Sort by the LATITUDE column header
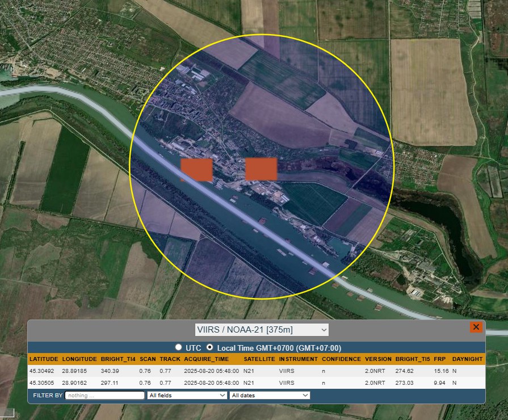This screenshot has width=508, height=420. coord(43,359)
